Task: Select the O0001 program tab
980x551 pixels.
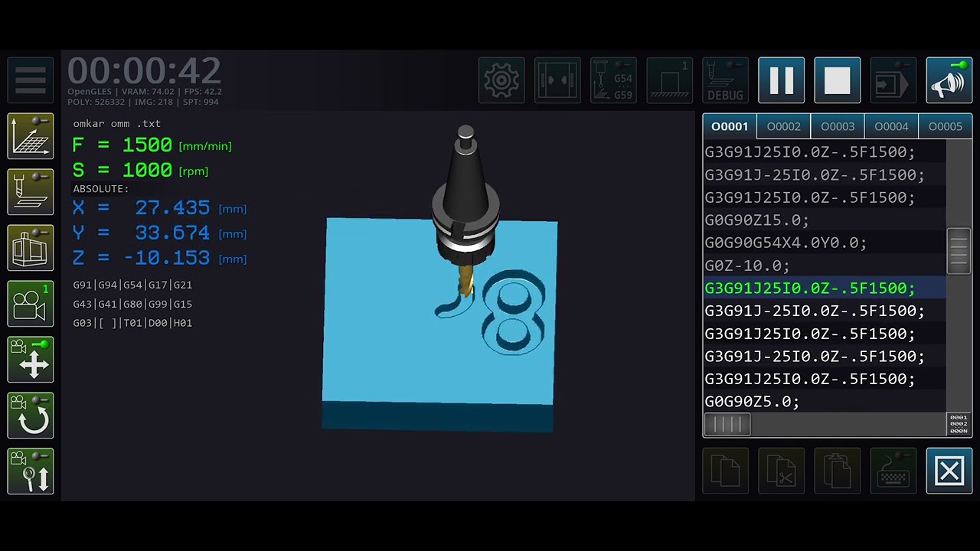Action: point(730,126)
